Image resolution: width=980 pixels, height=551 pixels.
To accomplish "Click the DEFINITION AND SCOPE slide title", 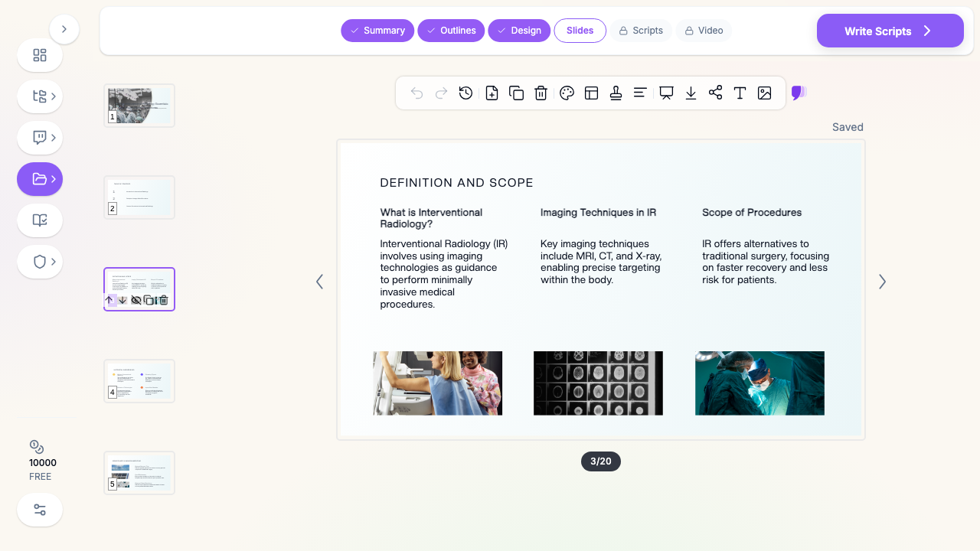I will coord(456,183).
